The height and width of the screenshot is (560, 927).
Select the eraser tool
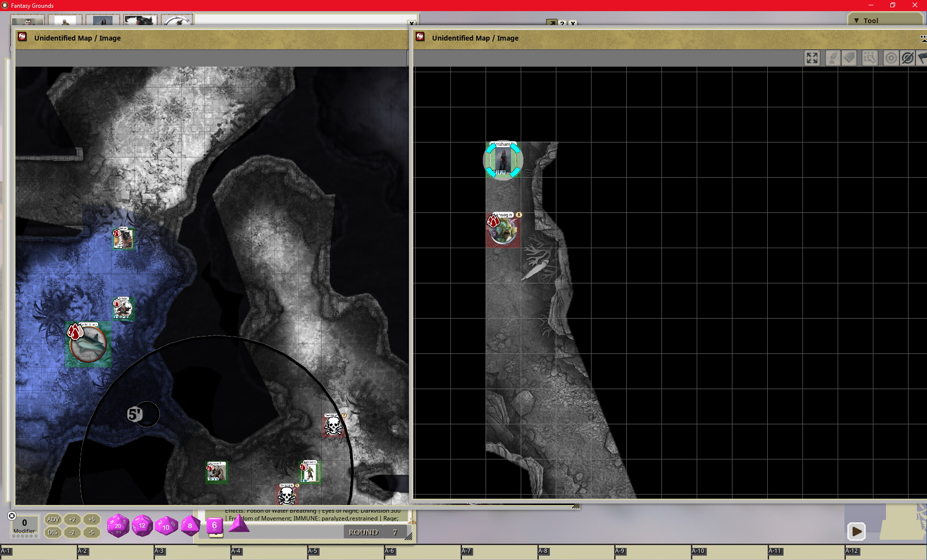(849, 58)
